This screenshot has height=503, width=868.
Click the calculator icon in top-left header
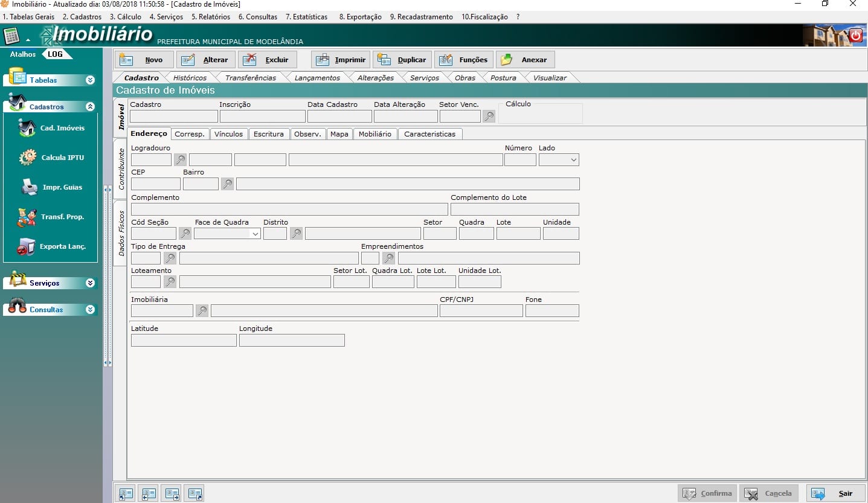coord(11,36)
